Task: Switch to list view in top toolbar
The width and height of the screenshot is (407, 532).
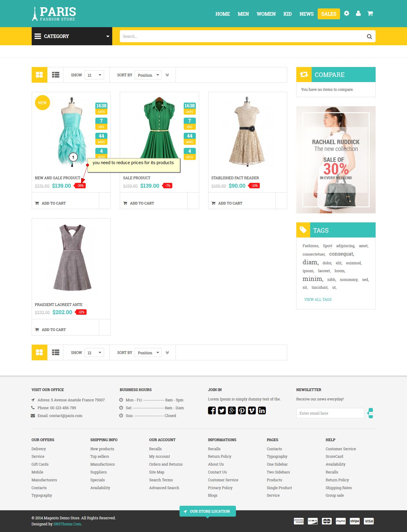Action: 56,75
